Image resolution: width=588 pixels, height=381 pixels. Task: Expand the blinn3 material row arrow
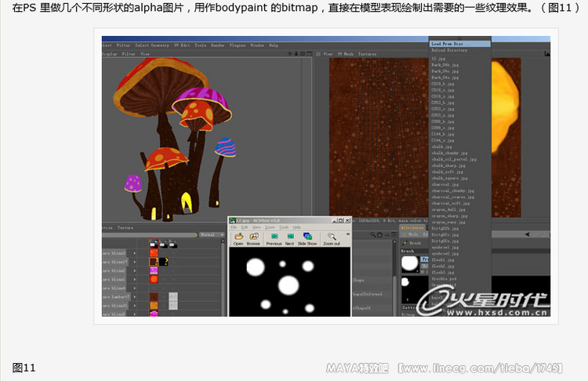135,253
